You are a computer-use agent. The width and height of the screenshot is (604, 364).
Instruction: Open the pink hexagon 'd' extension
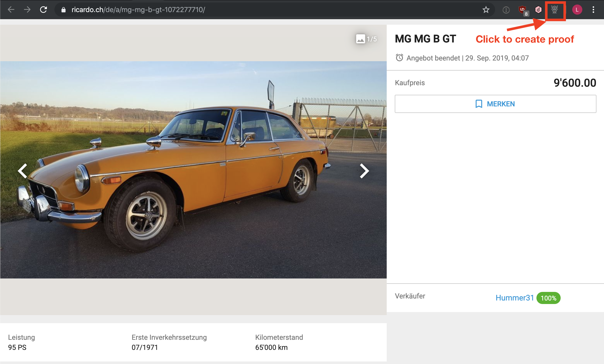538,10
